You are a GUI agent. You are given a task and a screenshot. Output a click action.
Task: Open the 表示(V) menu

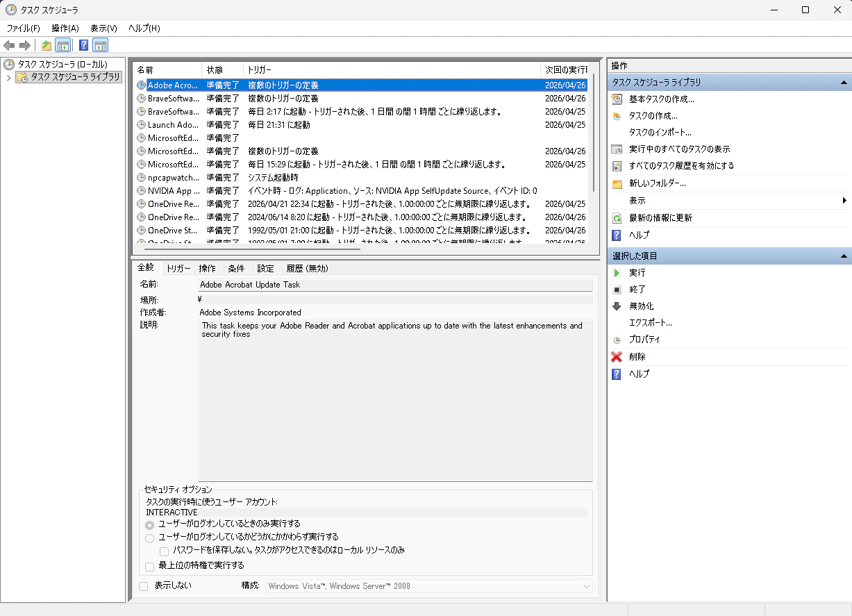point(103,28)
